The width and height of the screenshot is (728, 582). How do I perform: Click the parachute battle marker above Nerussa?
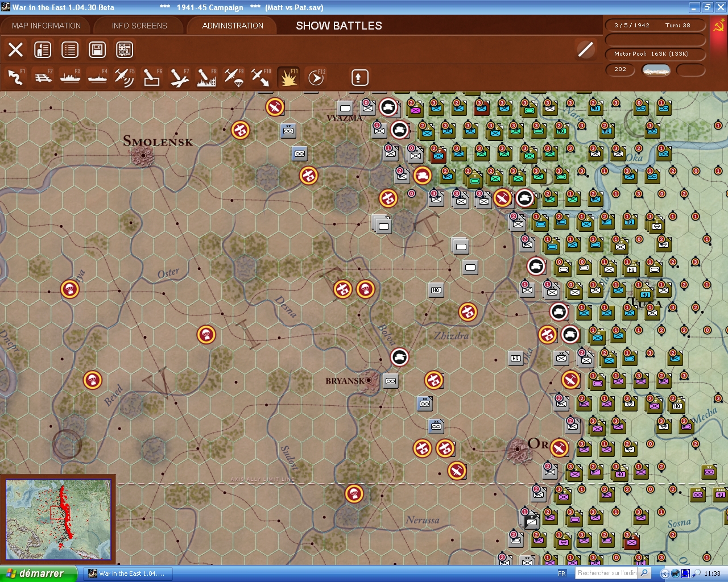354,493
